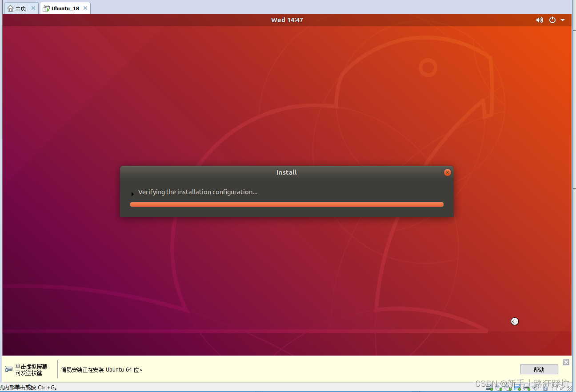Viewport: 576px width, 392px height.
Task: Close the Ubuntu_18 tab
Action: pos(85,8)
